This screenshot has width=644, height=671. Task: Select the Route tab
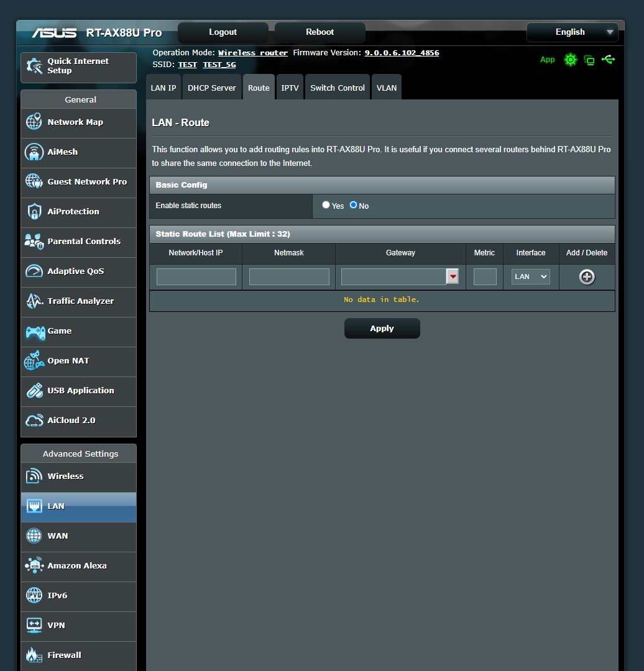(x=259, y=88)
